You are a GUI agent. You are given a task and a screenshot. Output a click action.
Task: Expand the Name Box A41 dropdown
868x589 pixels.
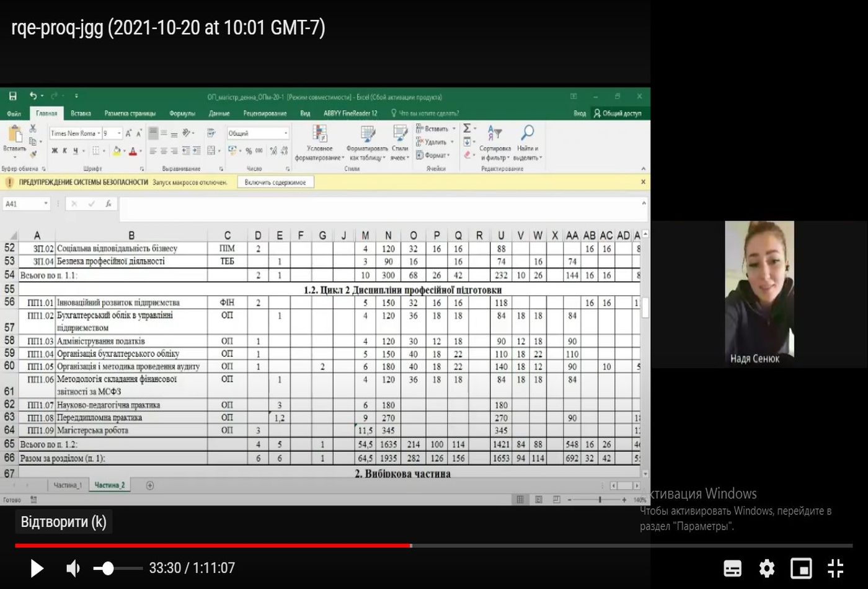click(46, 204)
